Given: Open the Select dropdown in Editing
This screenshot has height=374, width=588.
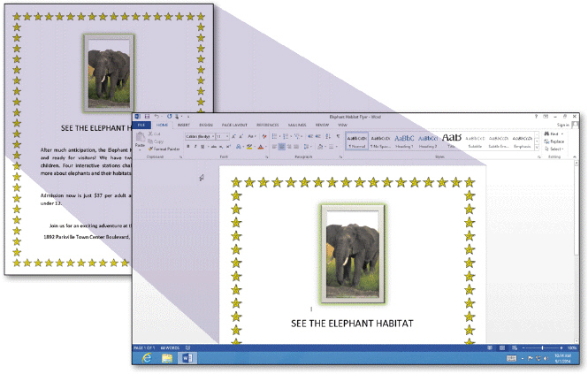Looking at the screenshot, I should click(554, 149).
